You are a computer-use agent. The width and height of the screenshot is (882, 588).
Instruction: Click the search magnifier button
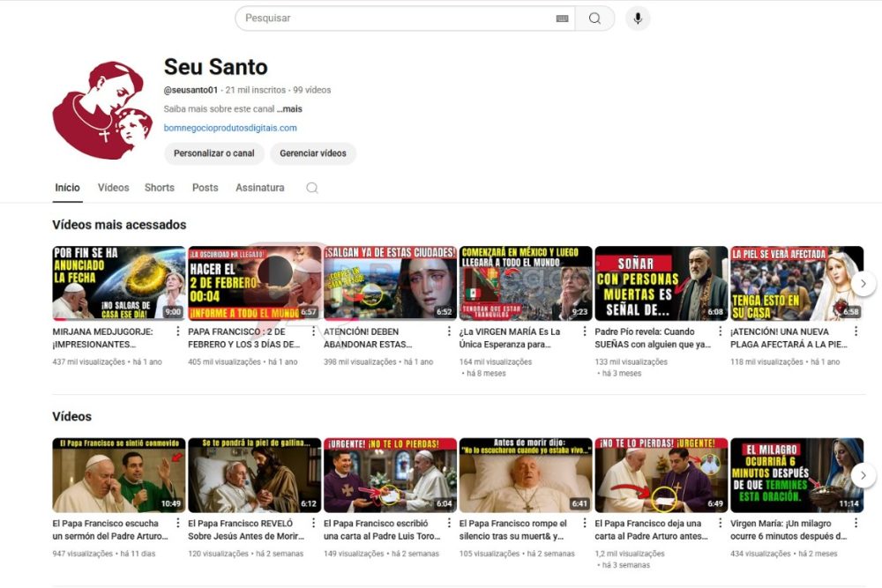point(594,19)
